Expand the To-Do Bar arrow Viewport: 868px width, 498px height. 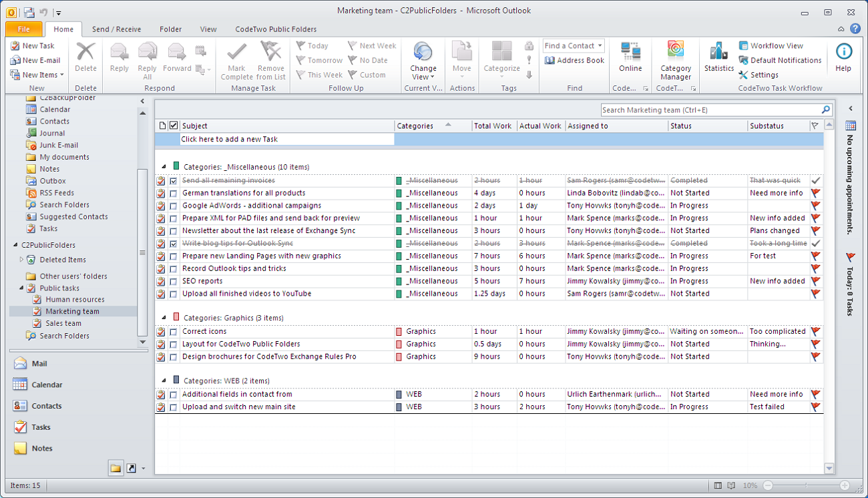tap(850, 109)
